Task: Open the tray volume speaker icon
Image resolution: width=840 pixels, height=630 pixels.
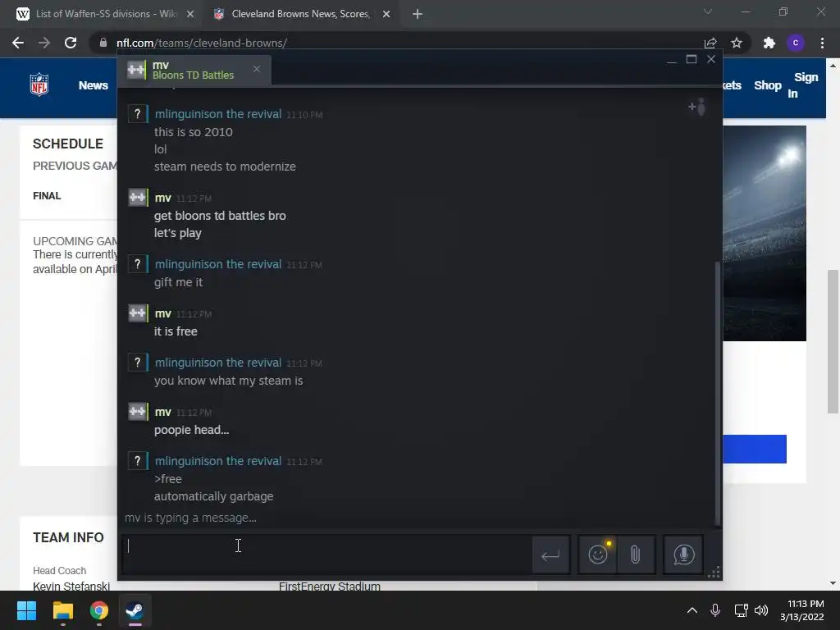Action: [x=761, y=610]
